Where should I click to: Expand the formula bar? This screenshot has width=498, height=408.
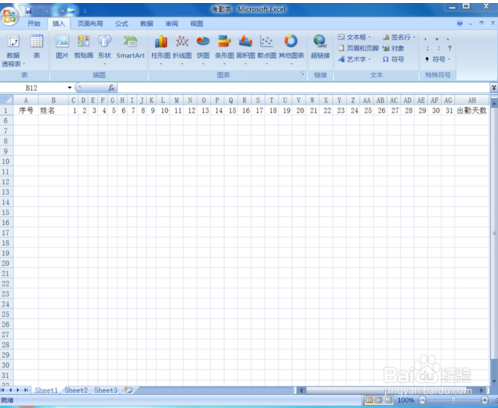[x=494, y=88]
